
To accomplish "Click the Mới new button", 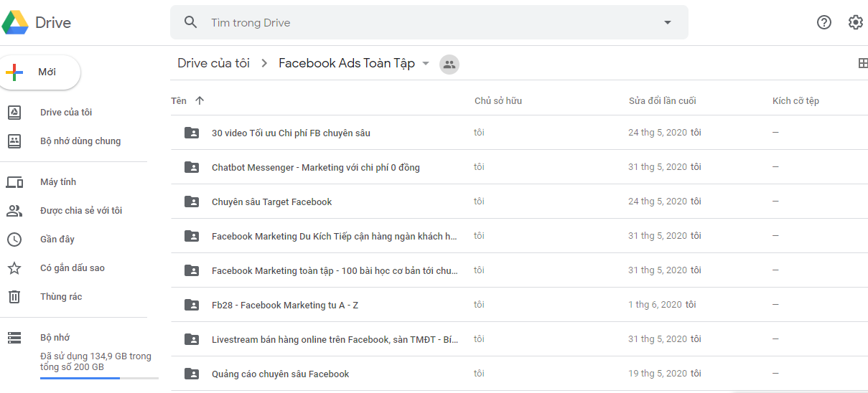I will (39, 72).
